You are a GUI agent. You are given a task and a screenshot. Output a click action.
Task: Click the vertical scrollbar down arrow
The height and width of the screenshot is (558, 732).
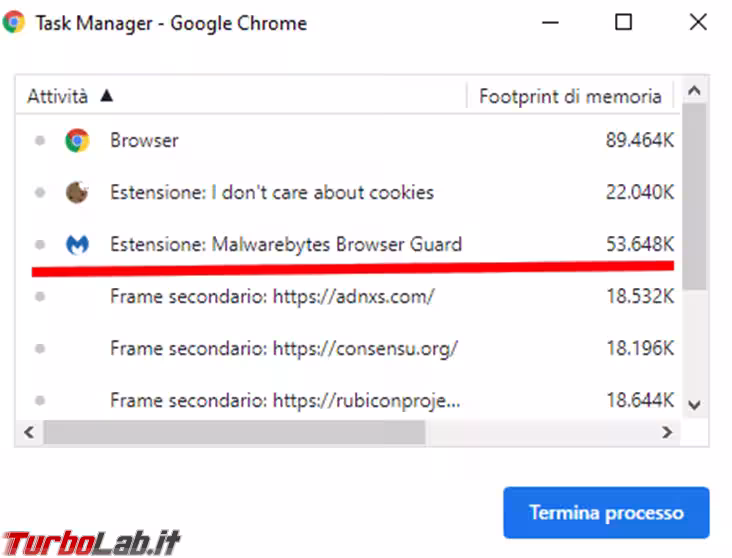(x=695, y=405)
